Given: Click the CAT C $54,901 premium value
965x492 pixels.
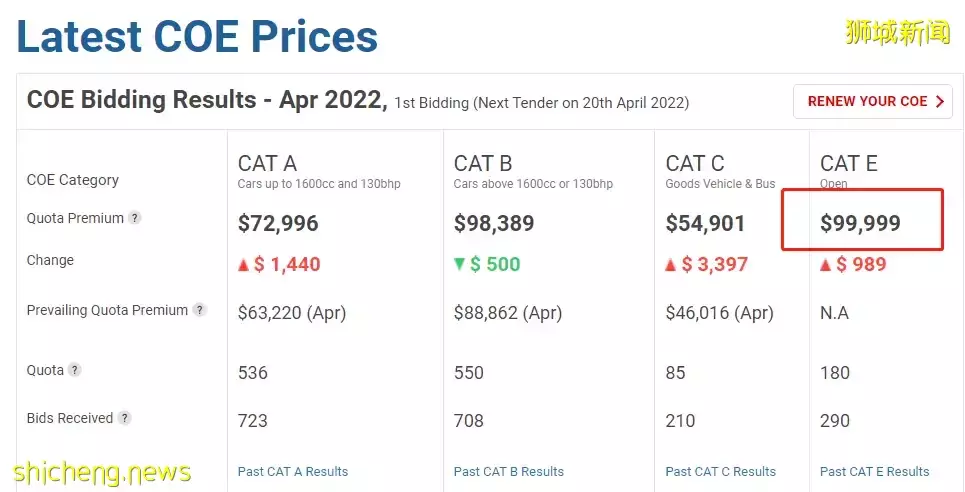Looking at the screenshot, I should pyautogui.click(x=706, y=223).
